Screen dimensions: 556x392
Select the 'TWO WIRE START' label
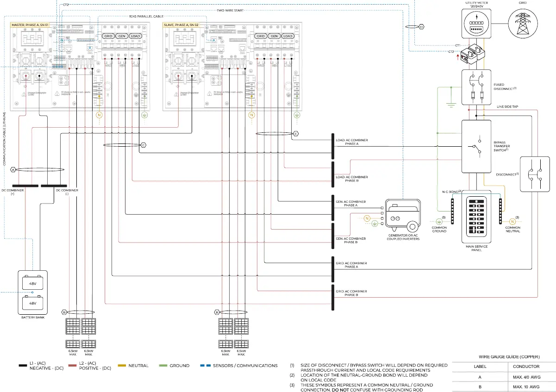coord(230,10)
